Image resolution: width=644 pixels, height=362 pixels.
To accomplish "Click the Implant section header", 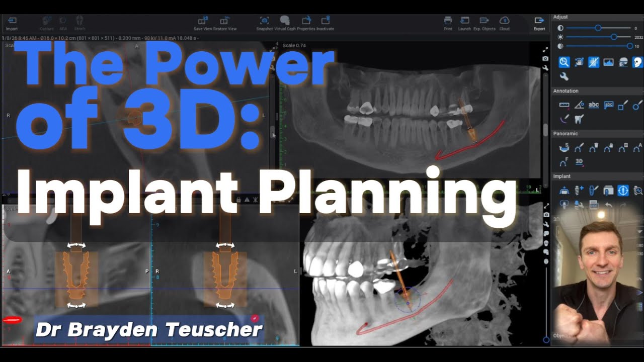I will 562,176.
